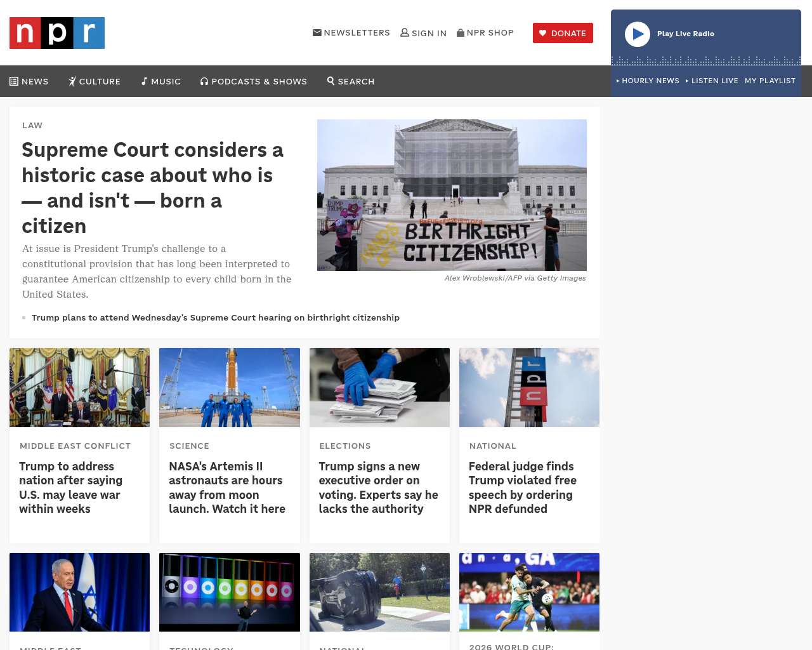The width and height of the screenshot is (812, 650).
Task: Click the Search magnifier icon
Action: 331,81
